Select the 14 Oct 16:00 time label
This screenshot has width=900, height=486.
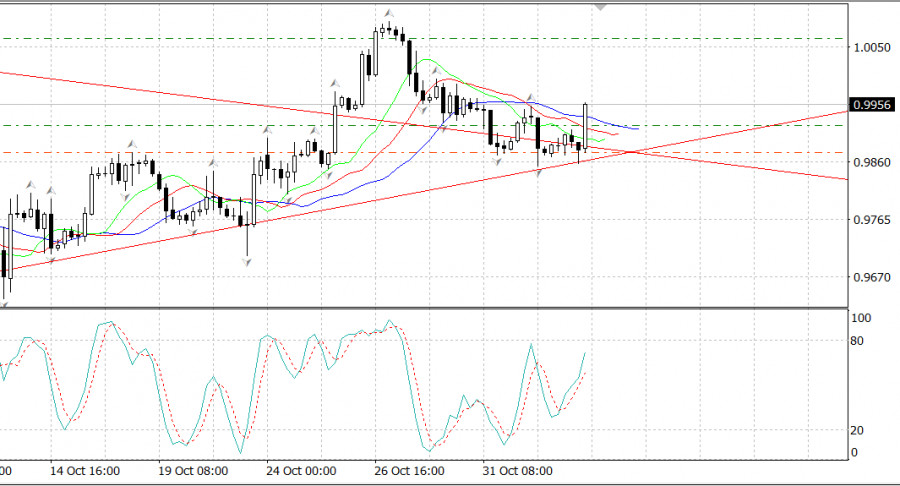[x=85, y=470]
